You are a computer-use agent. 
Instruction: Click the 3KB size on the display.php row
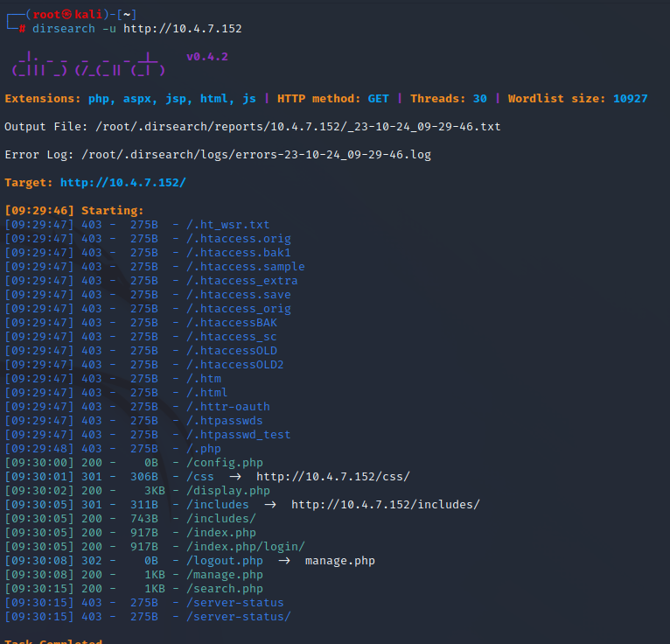point(155,491)
